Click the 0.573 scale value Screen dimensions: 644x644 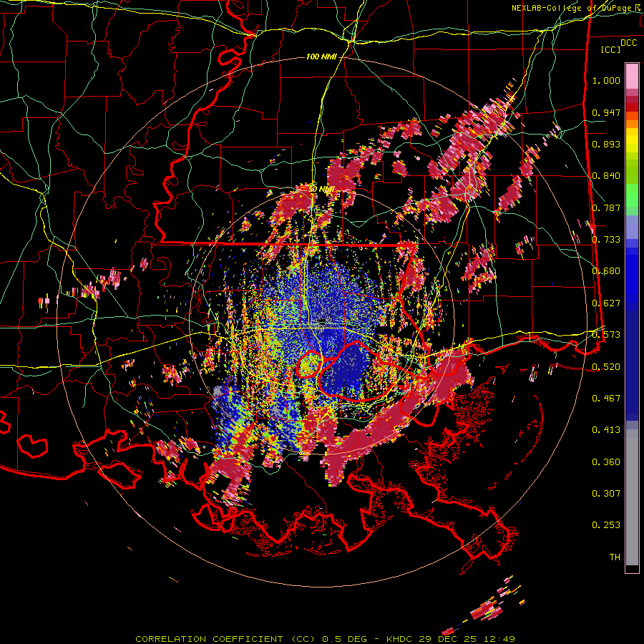pos(606,335)
